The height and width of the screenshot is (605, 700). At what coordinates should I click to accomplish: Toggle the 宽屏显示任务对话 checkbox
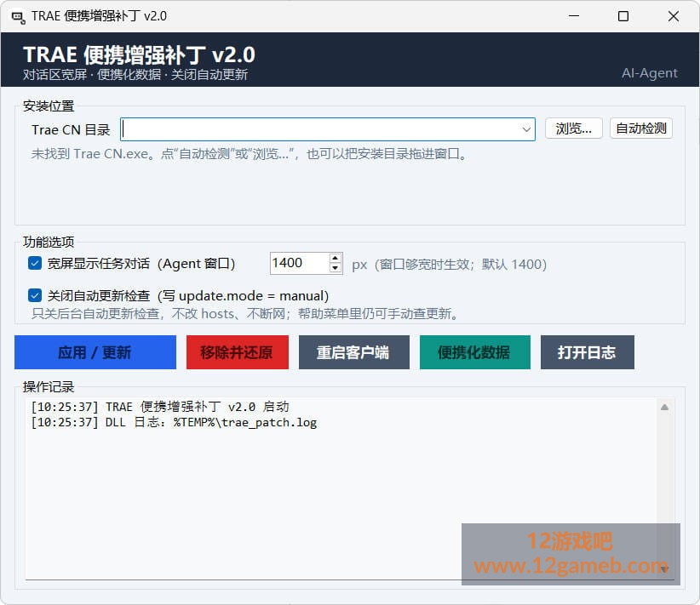(35, 263)
